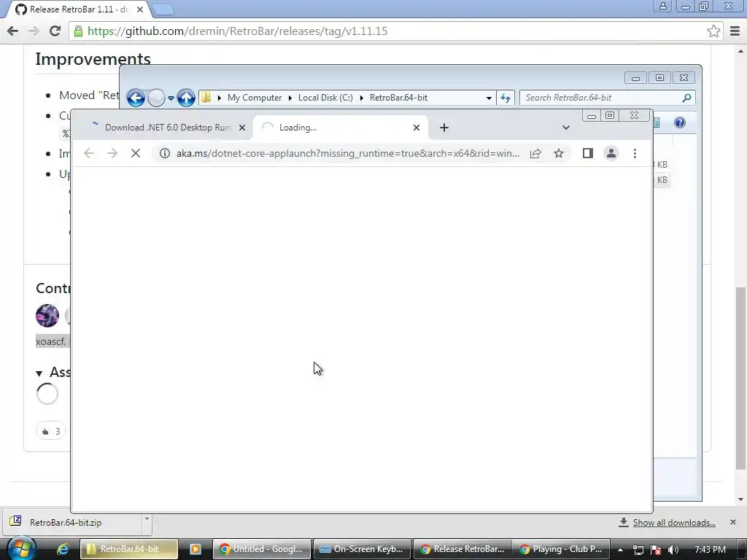Click the Explorer back navigation button

click(x=136, y=98)
